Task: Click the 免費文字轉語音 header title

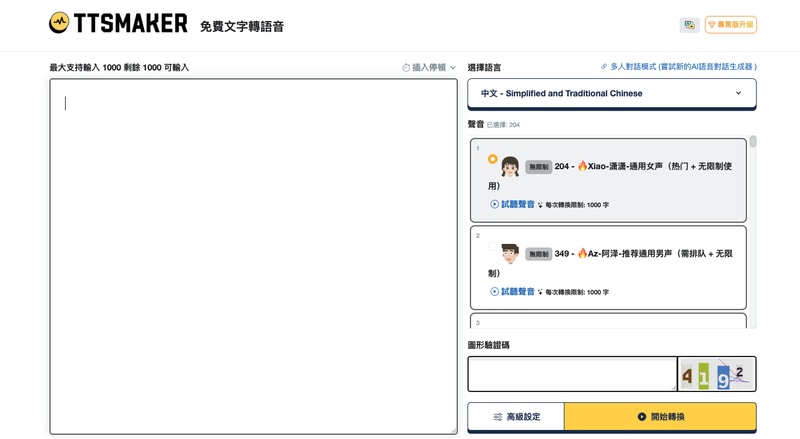Action: click(242, 27)
